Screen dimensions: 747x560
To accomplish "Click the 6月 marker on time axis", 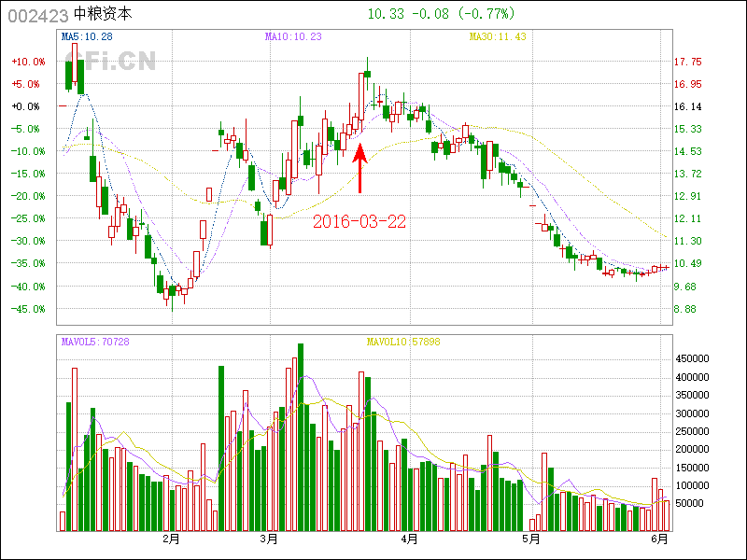I will click(659, 539).
